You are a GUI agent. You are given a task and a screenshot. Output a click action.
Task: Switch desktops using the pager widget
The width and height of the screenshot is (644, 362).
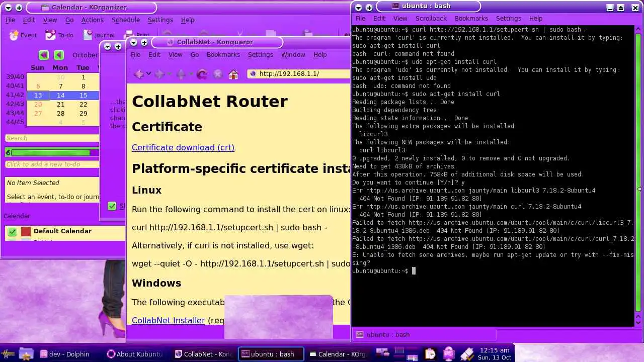[x=407, y=353]
